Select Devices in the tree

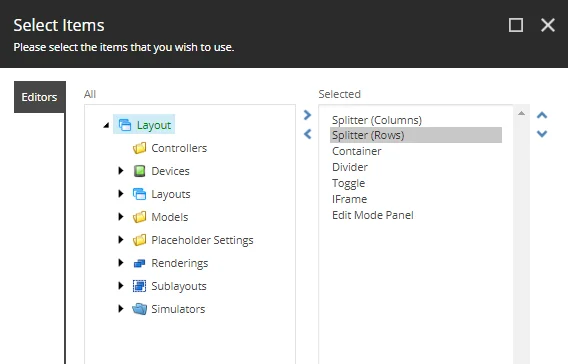170,171
